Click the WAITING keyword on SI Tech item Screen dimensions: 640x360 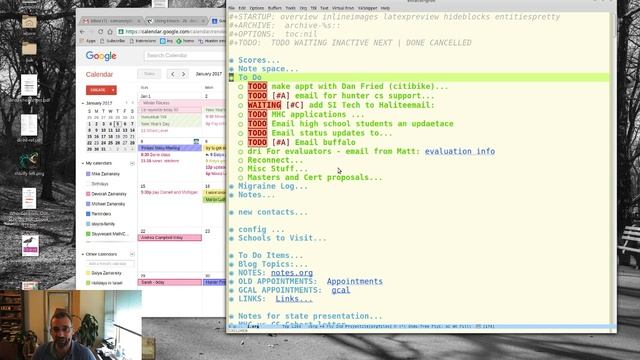[x=264, y=105]
